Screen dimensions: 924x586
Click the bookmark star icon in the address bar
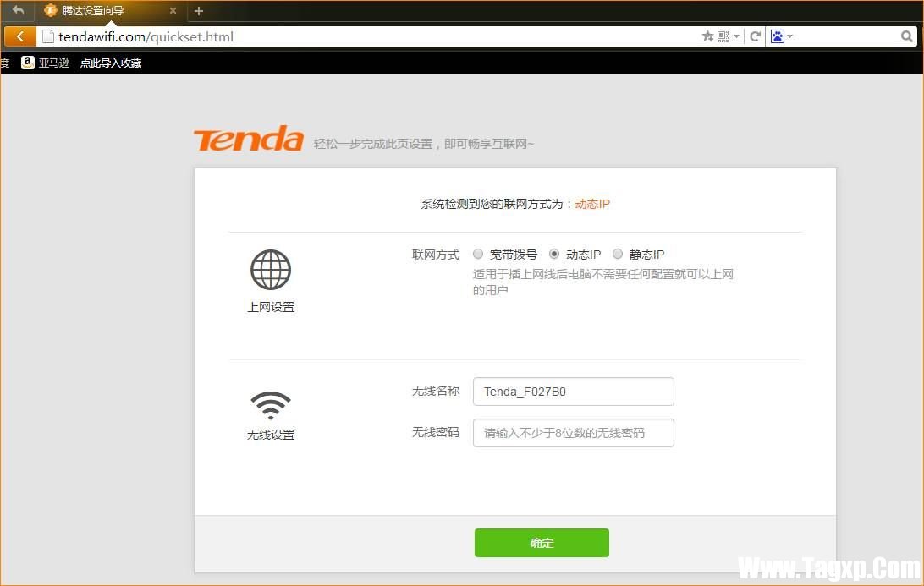point(707,36)
